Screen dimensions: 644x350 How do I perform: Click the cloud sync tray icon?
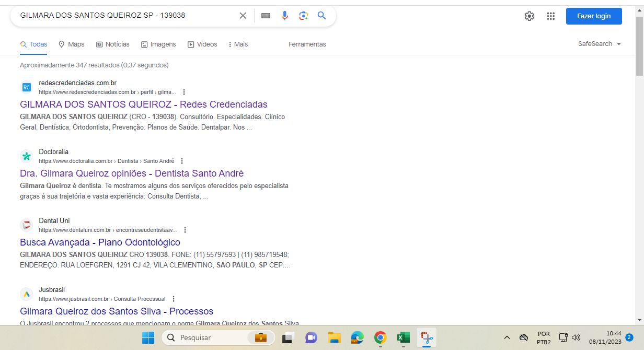[524, 337]
